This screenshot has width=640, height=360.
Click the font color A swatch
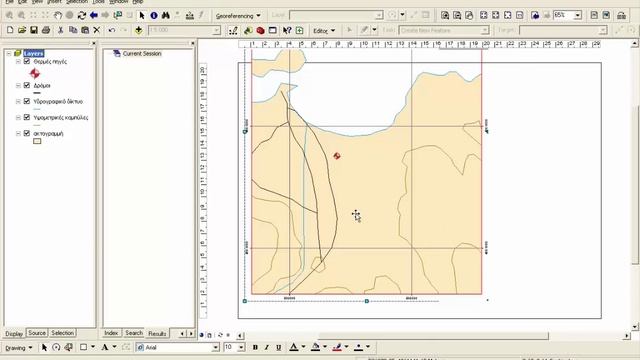click(x=293, y=347)
